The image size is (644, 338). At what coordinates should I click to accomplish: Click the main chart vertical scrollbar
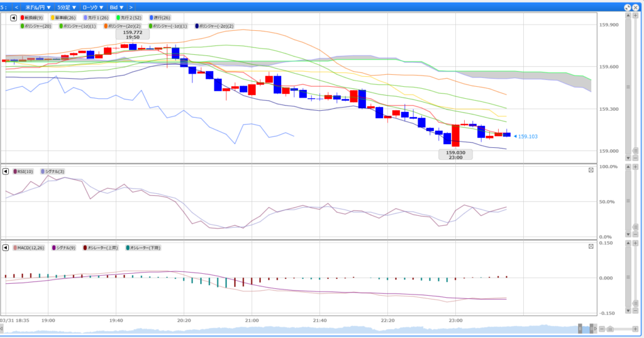pyautogui.click(x=627, y=87)
